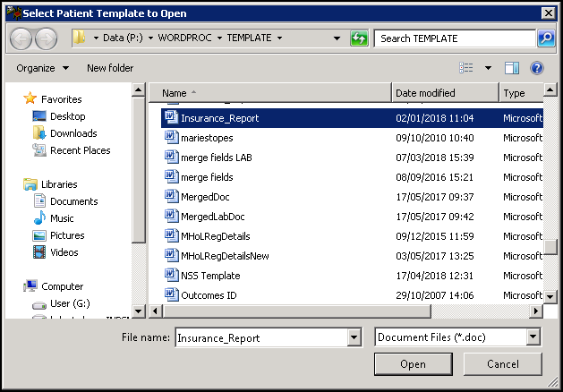Open Downloads folder in Favorites
563x392 pixels.
73,133
